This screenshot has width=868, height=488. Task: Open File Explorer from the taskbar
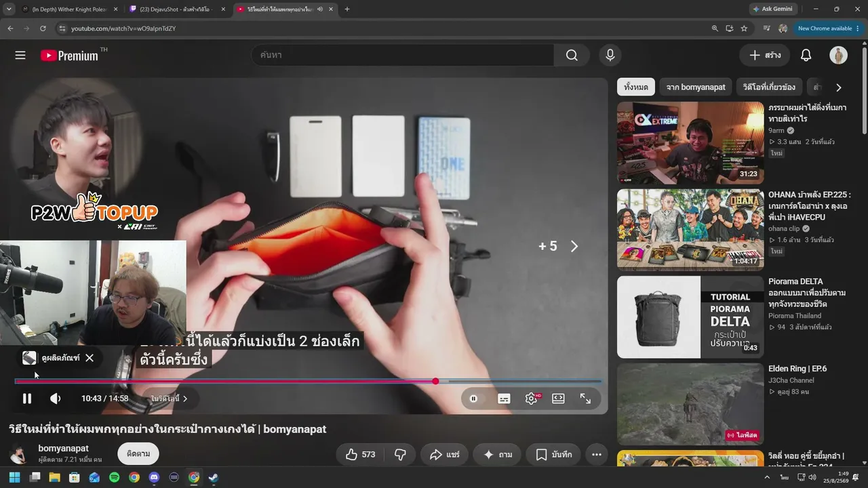54,477
